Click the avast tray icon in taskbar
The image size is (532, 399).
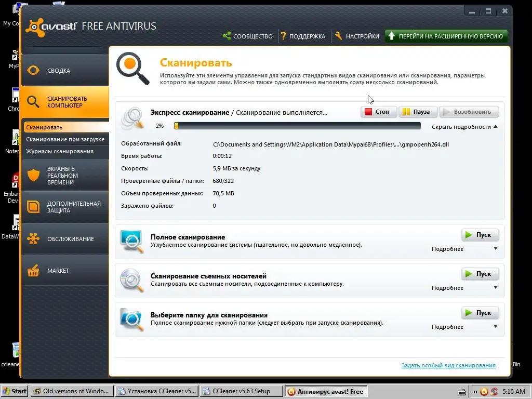484,392
